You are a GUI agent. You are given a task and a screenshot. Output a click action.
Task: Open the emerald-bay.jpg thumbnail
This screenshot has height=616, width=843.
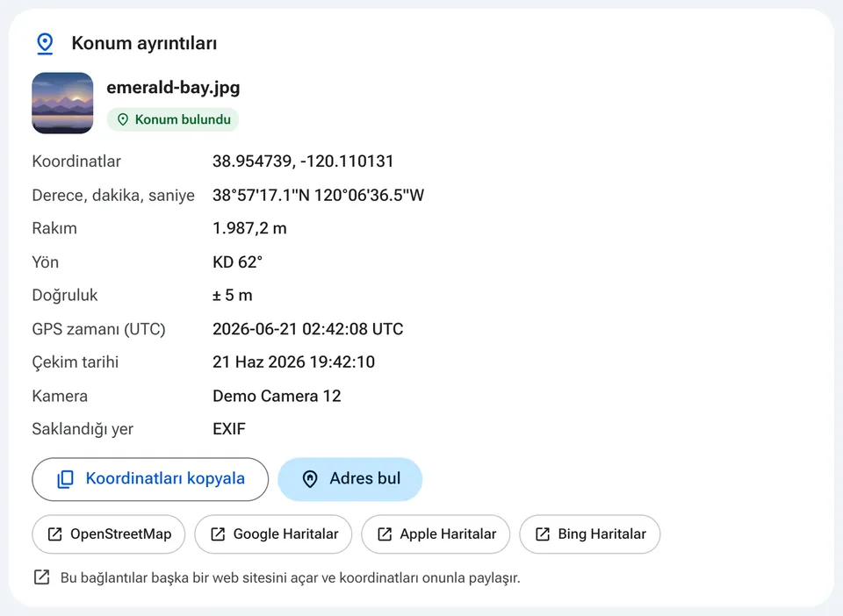(x=62, y=104)
